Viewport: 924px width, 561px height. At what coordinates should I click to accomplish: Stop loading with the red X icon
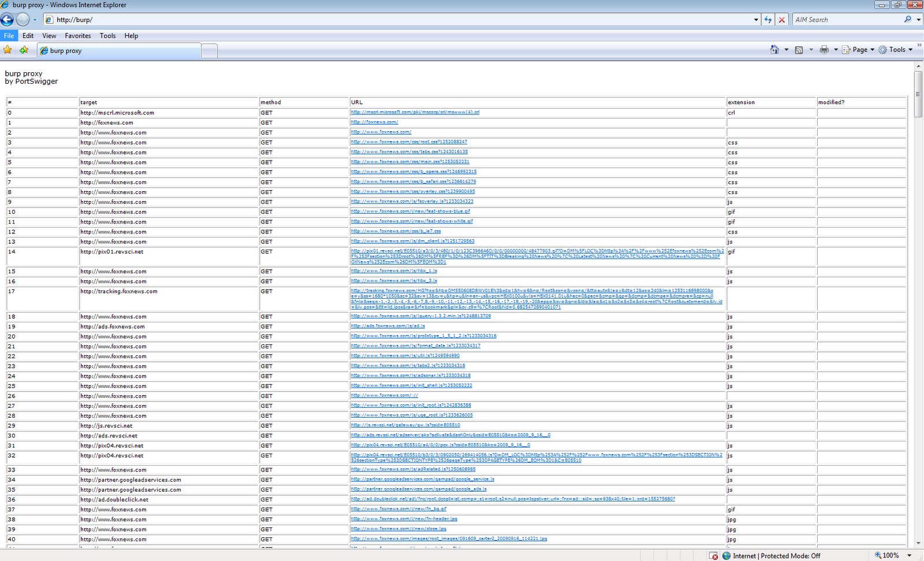click(782, 20)
